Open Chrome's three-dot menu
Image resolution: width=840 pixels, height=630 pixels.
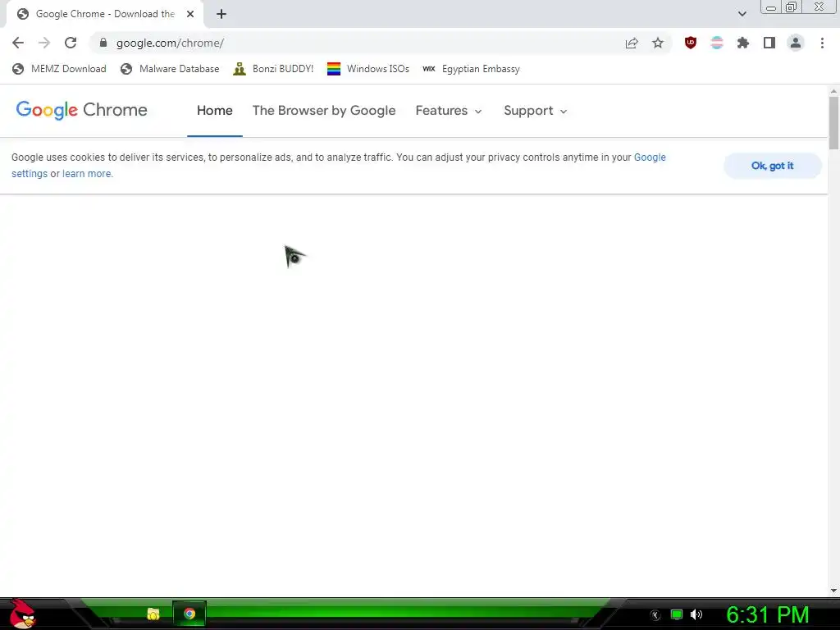tap(822, 43)
